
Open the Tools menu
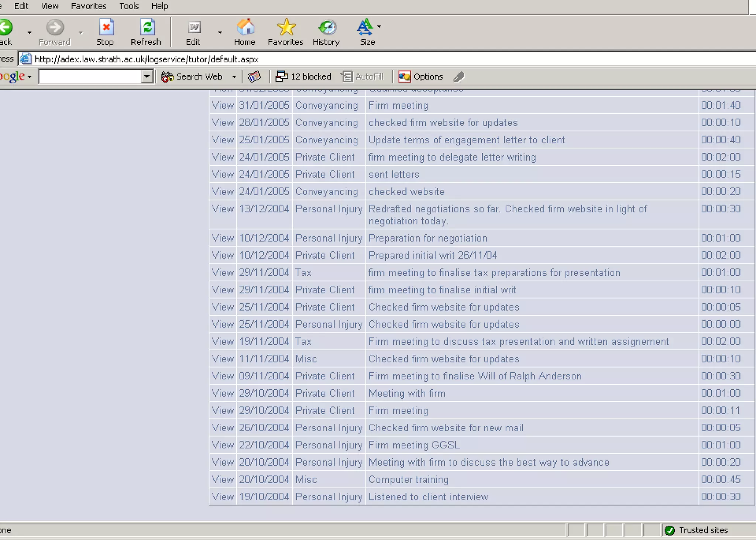[129, 6]
